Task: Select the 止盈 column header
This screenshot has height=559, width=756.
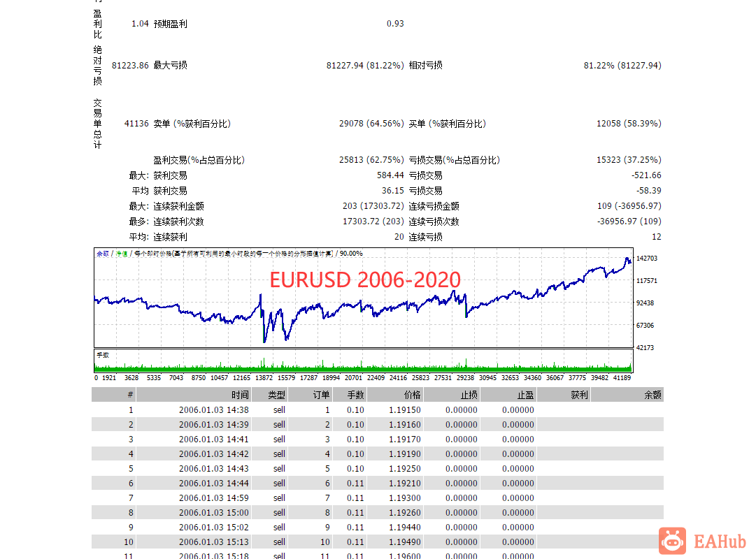Action: point(508,395)
